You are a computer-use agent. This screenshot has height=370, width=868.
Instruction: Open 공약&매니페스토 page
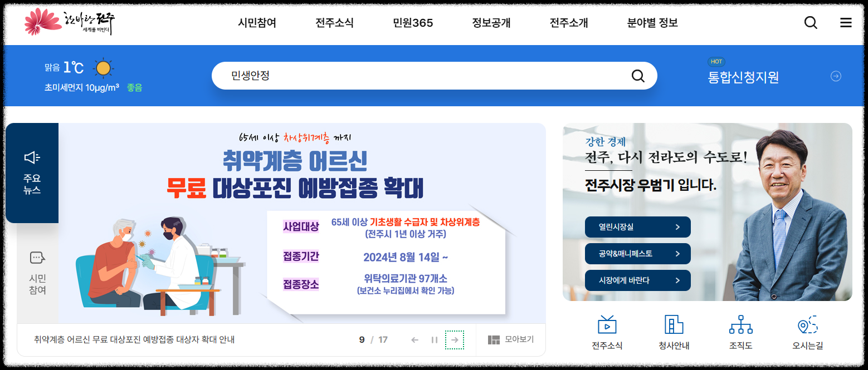[x=637, y=254]
